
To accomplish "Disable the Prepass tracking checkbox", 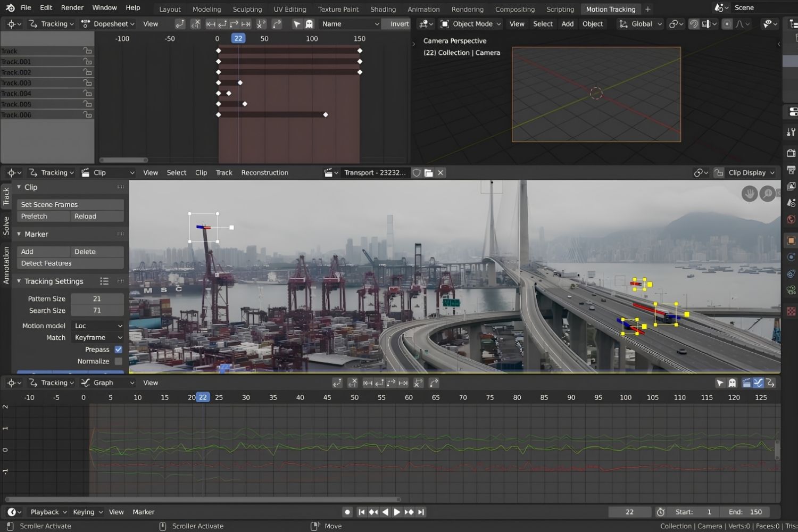I will pos(118,350).
